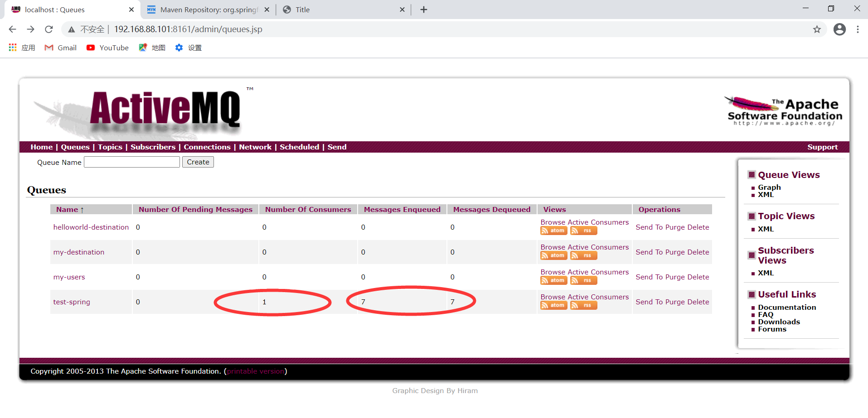Open the my-users queue
Image resolution: width=868 pixels, height=418 pixels.
pos(69,277)
